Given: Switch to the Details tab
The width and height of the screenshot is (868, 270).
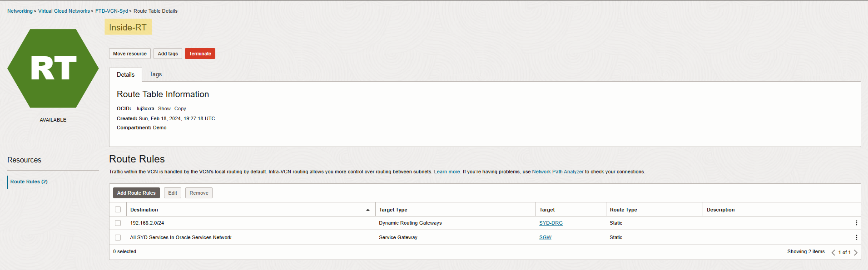Looking at the screenshot, I should 125,74.
